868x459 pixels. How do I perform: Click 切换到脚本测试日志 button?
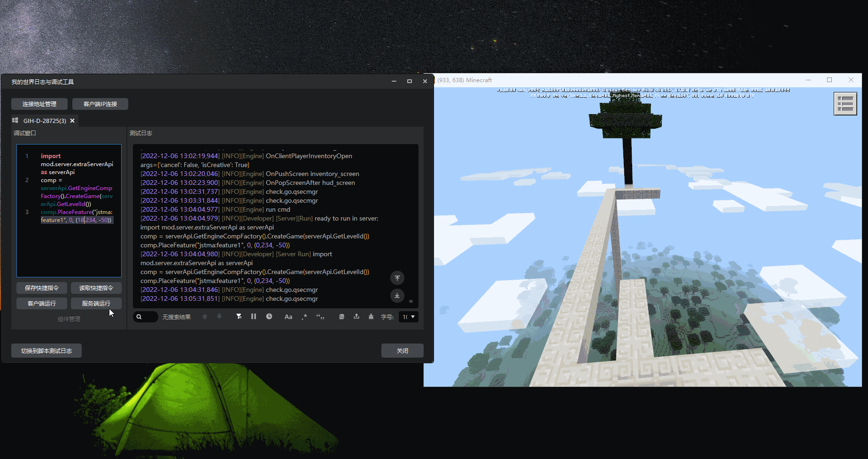coord(46,351)
